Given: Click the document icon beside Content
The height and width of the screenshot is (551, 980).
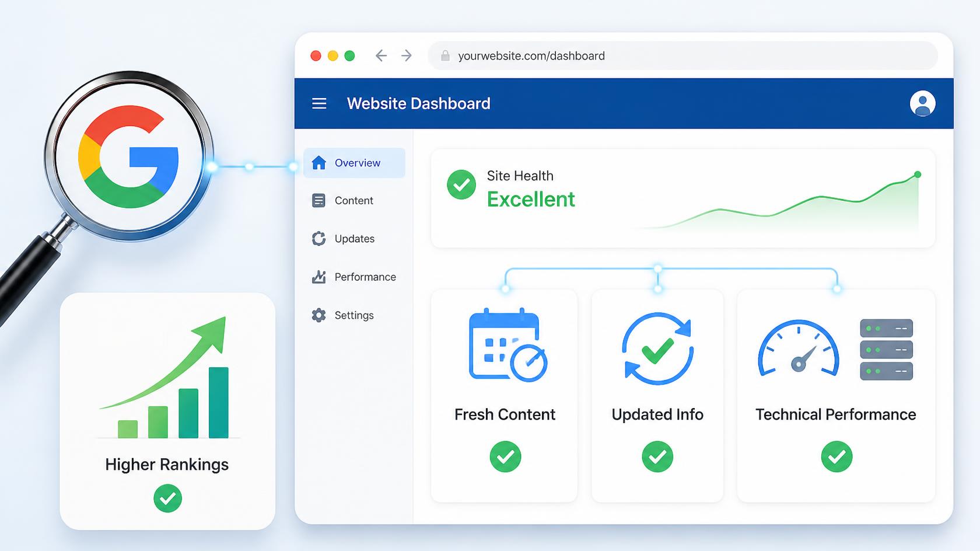Looking at the screenshot, I should (x=318, y=201).
